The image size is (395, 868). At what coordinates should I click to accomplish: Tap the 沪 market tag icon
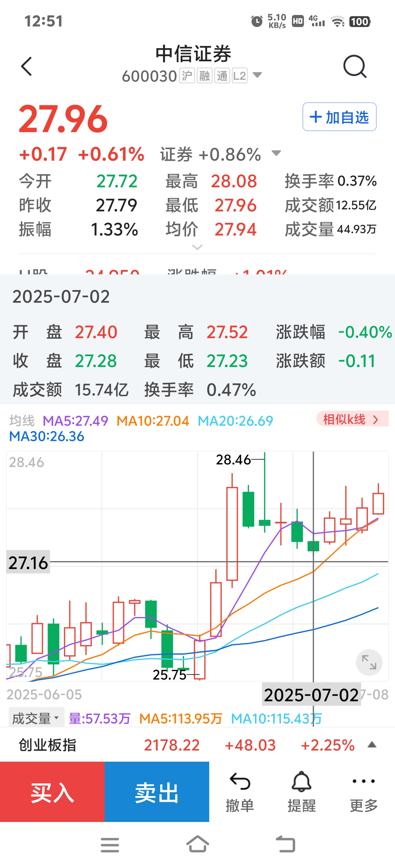click(187, 76)
